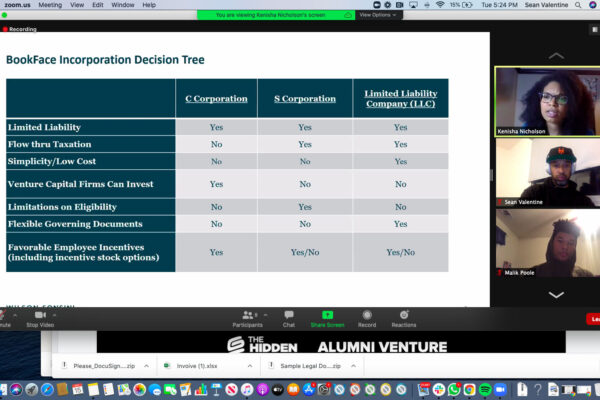Open Spotify from the dock
Viewport: 600px width, 400px height.
[486, 389]
